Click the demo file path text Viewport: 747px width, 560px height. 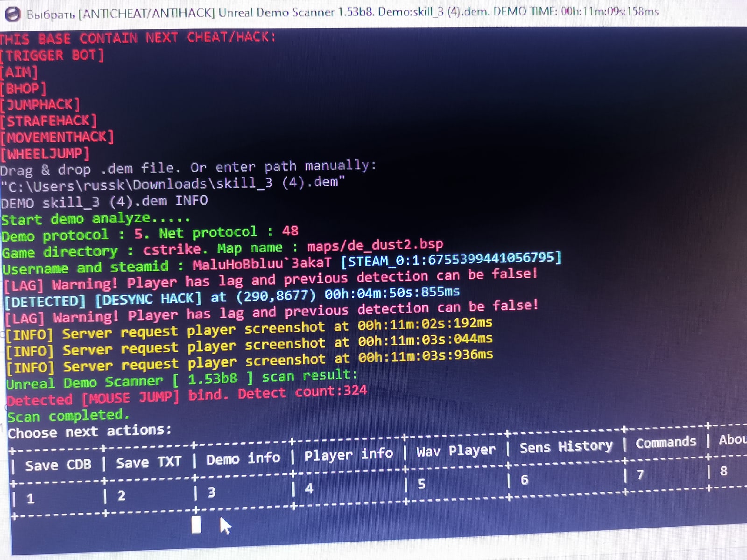coord(172,183)
